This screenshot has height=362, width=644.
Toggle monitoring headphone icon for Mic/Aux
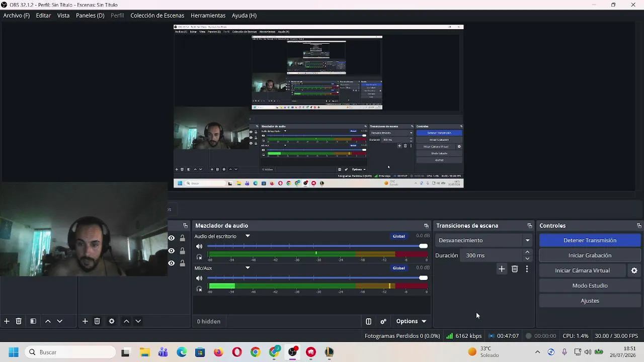[x=199, y=289]
